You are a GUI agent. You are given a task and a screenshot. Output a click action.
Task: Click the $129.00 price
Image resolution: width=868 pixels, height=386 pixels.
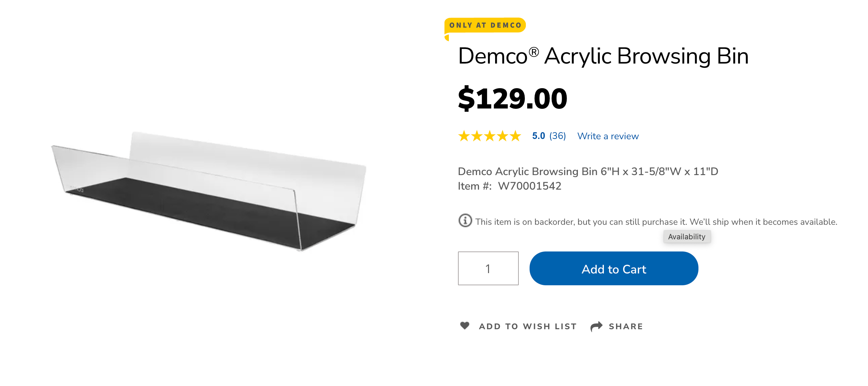(x=512, y=98)
